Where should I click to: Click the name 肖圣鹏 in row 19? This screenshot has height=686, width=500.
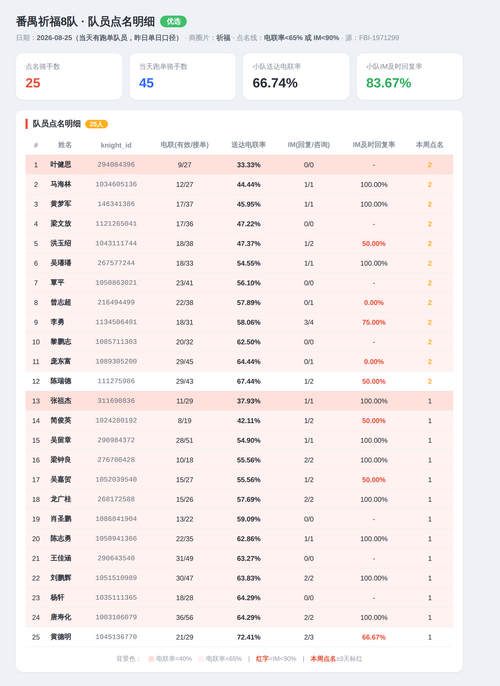[x=61, y=519]
